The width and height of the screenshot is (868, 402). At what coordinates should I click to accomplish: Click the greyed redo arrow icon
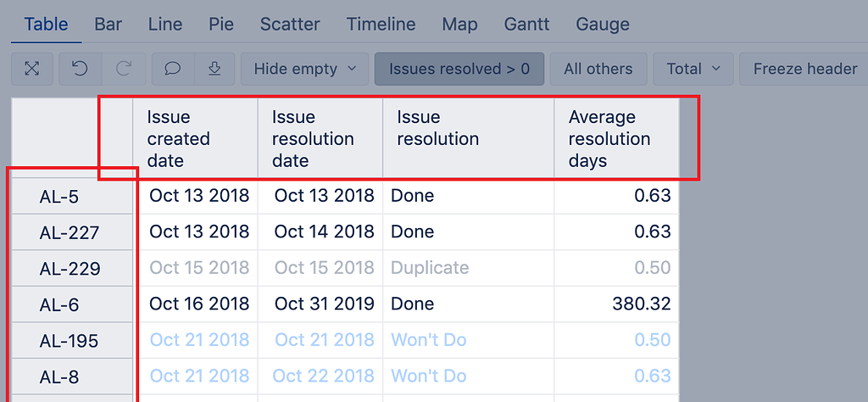click(x=124, y=69)
